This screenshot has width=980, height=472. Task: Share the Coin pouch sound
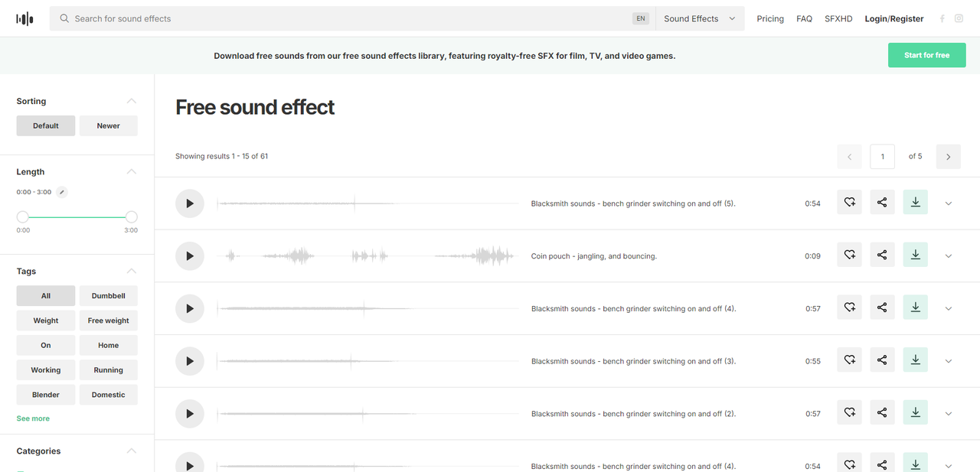882,255
